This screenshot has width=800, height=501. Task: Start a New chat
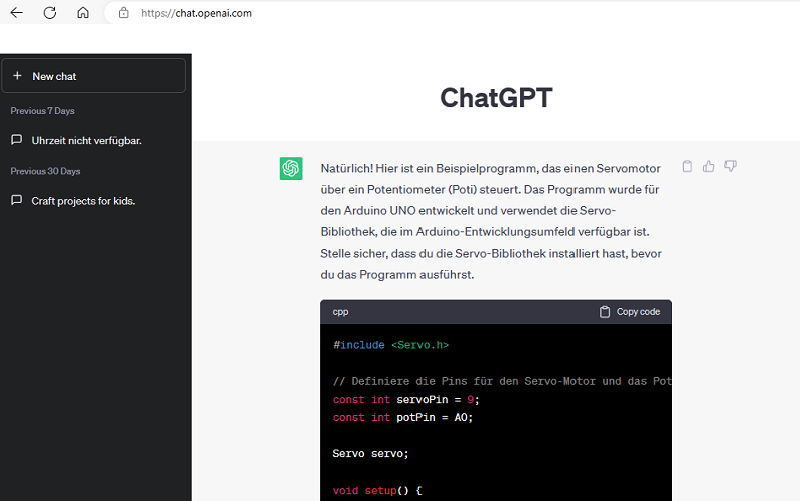[93, 76]
